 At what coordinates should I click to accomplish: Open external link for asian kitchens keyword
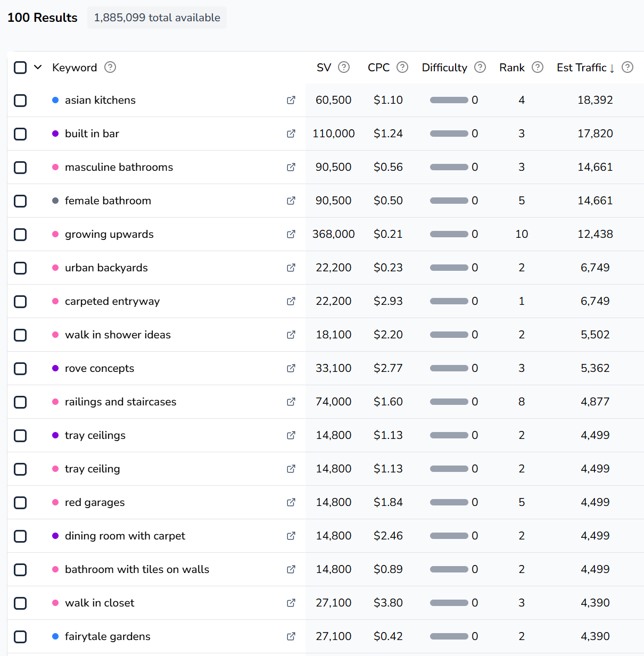click(x=291, y=100)
